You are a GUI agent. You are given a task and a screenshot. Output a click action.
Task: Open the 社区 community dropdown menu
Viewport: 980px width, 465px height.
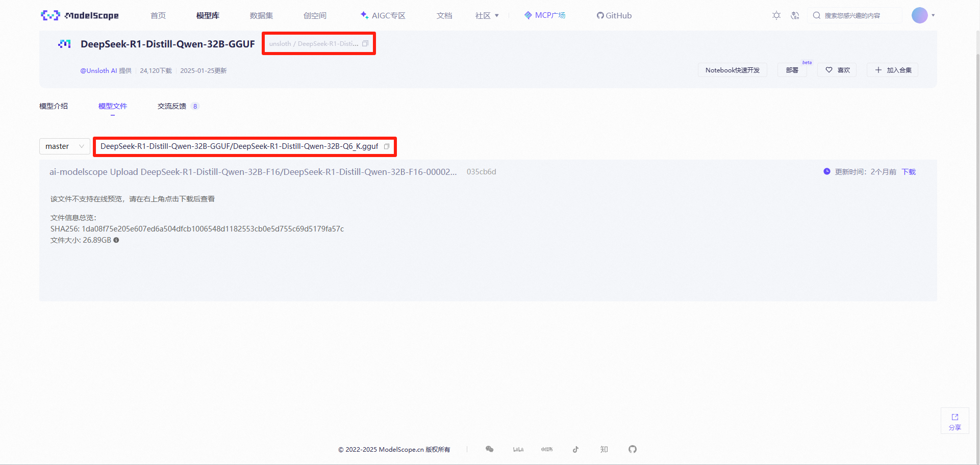click(x=487, y=15)
